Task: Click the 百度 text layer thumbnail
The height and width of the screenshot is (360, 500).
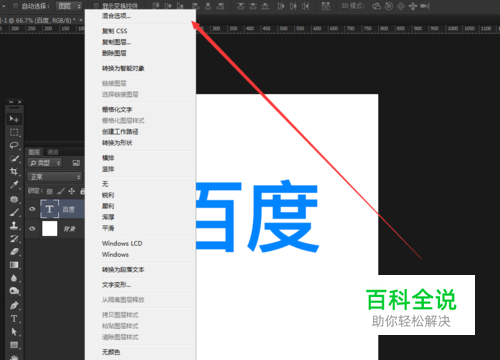Action: coord(50,209)
